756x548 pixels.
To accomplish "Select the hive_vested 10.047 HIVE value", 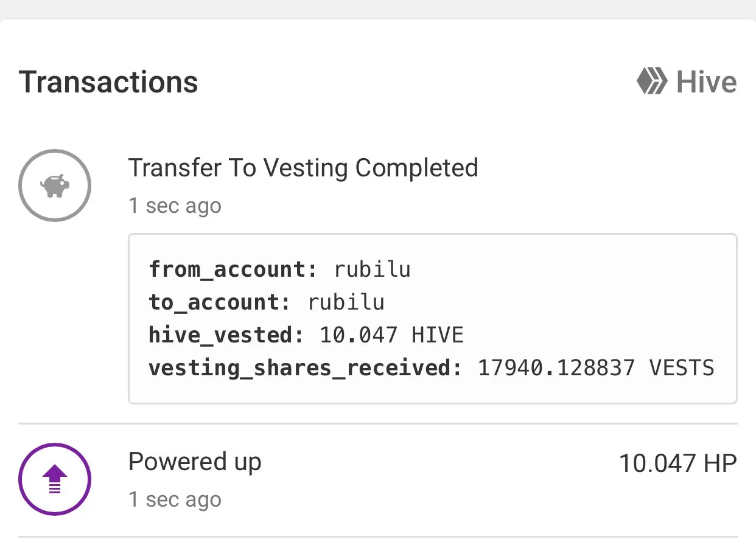I will pyautogui.click(x=392, y=335).
